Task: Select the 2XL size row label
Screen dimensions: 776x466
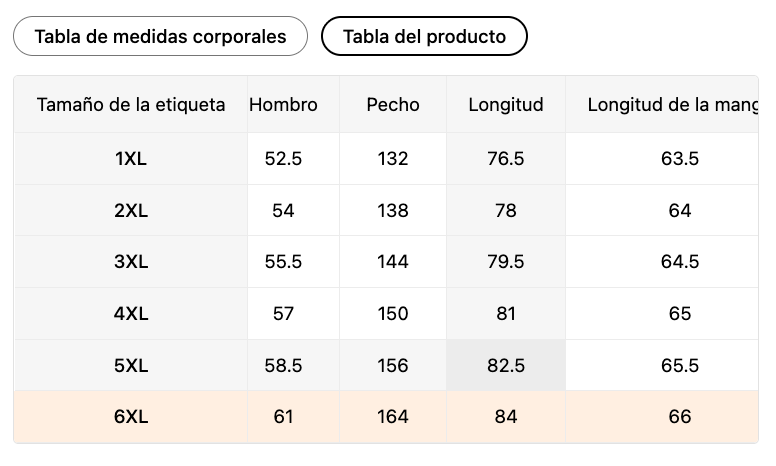Action: point(131,210)
